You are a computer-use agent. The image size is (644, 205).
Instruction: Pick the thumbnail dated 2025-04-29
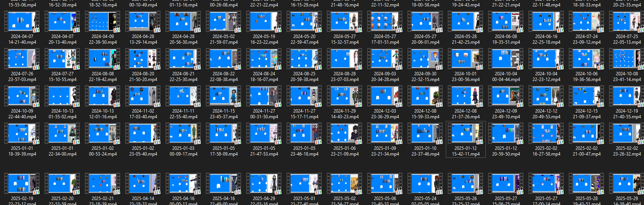264,183
